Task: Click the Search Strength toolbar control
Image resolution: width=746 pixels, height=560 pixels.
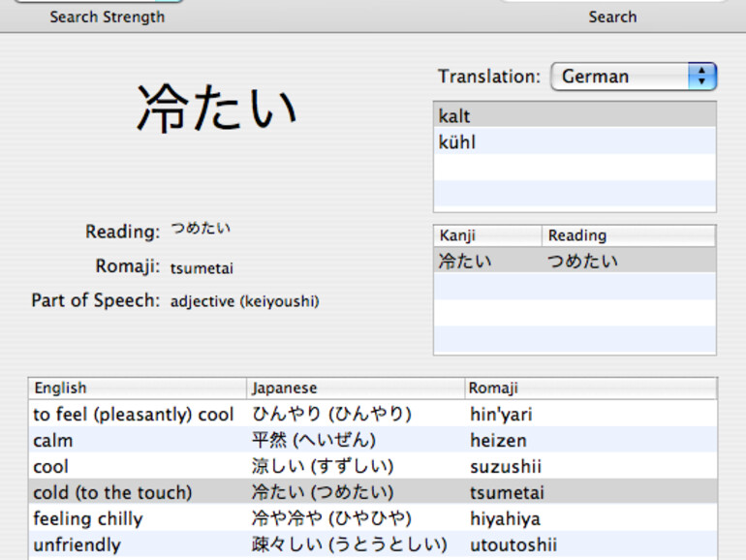Action: [x=107, y=5]
